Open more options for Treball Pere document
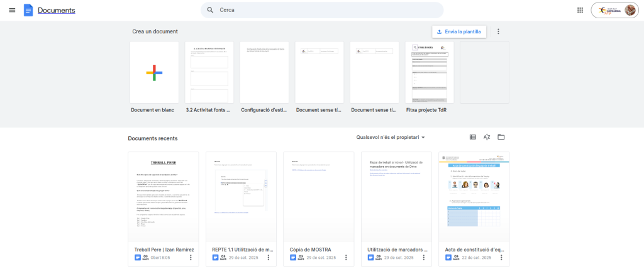The image size is (644, 276). click(x=191, y=257)
